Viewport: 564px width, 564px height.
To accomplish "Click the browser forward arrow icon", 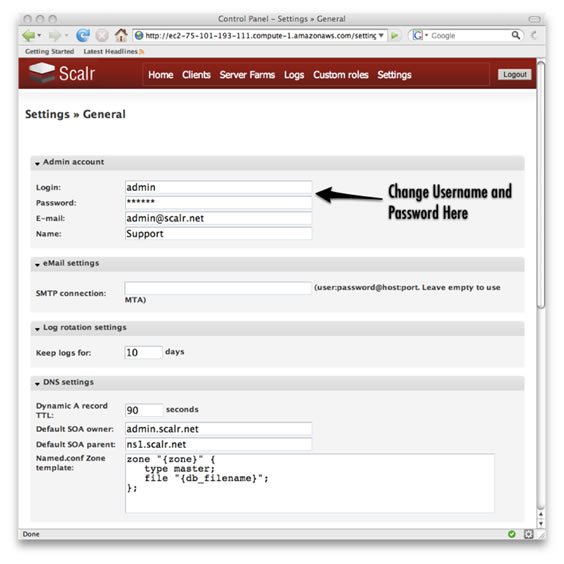I will (x=55, y=35).
